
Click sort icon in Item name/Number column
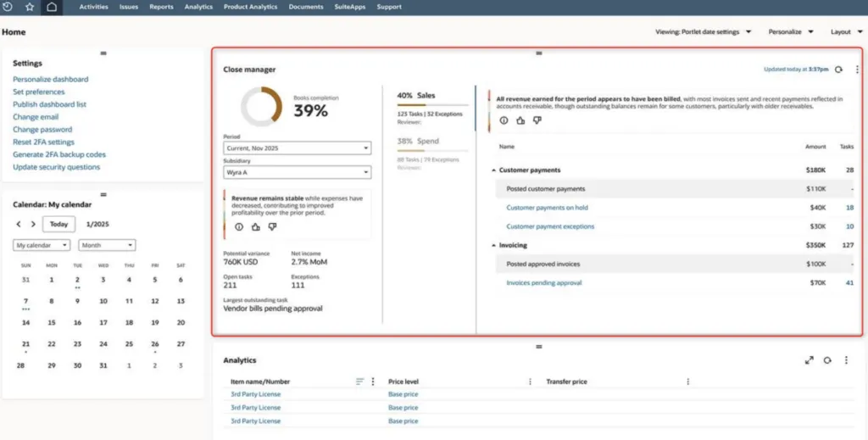point(360,382)
